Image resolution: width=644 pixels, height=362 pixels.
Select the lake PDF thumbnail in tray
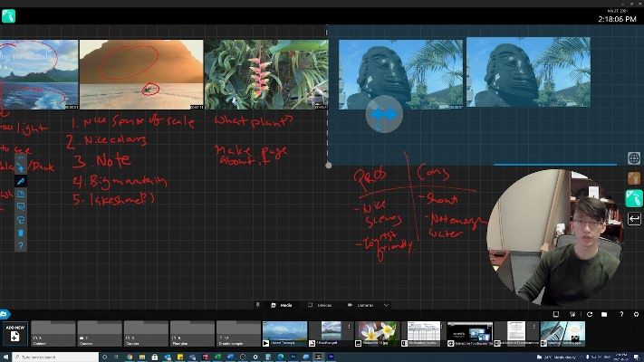tap(331, 334)
